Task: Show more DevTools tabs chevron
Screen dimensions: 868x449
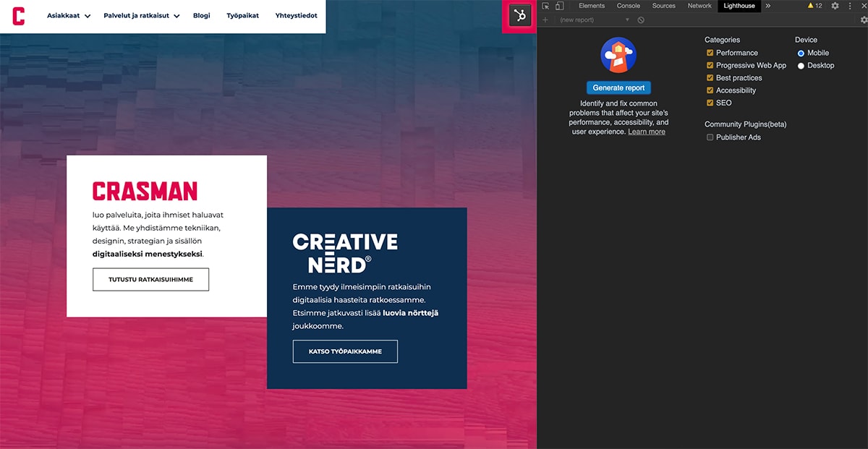Action: [768, 6]
